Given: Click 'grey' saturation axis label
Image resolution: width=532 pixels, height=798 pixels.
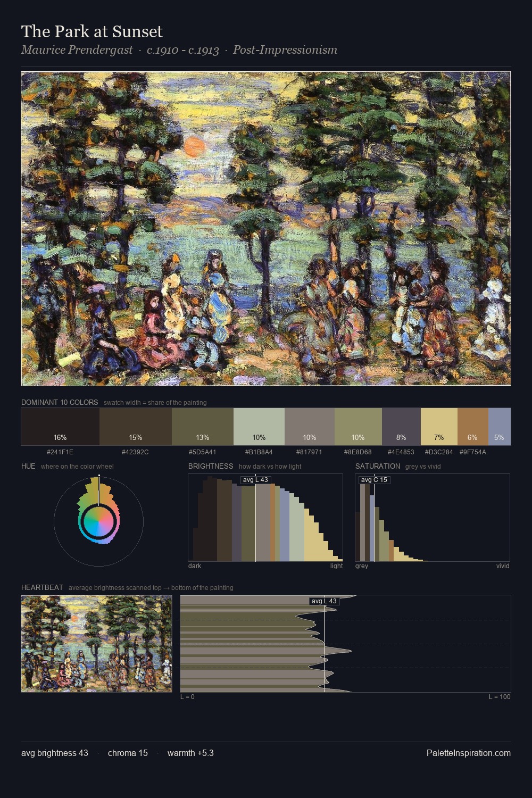Looking at the screenshot, I should pyautogui.click(x=362, y=566).
